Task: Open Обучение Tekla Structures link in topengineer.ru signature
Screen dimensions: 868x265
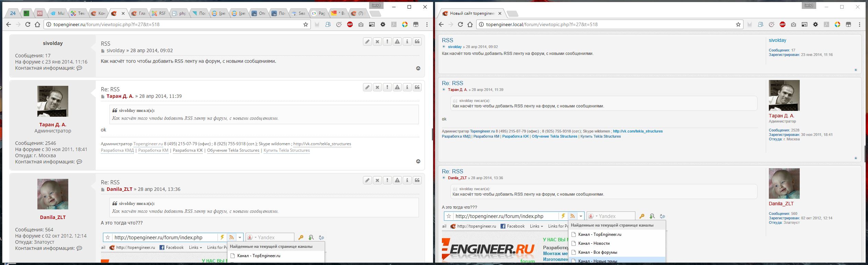Action: tap(233, 150)
